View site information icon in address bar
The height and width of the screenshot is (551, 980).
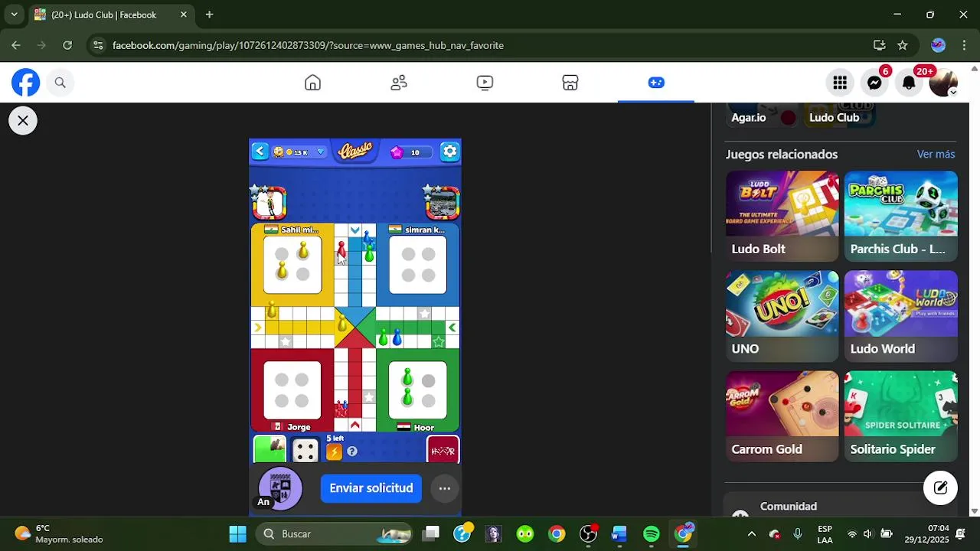[97, 45]
